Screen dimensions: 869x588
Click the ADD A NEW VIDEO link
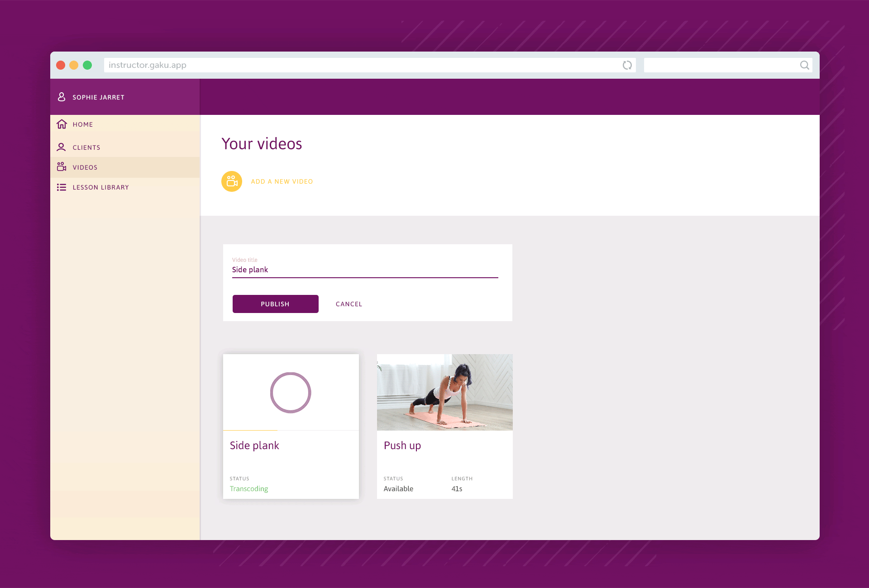click(x=281, y=181)
